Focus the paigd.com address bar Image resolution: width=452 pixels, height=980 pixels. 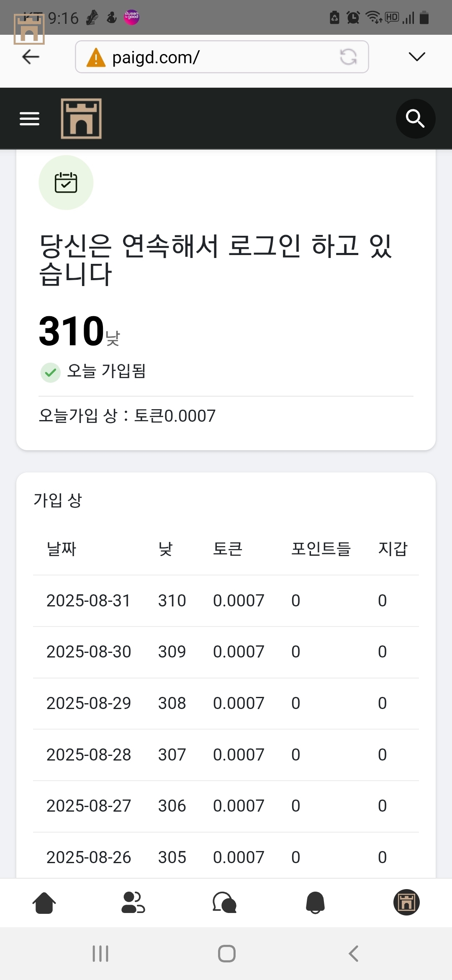tap(222, 57)
